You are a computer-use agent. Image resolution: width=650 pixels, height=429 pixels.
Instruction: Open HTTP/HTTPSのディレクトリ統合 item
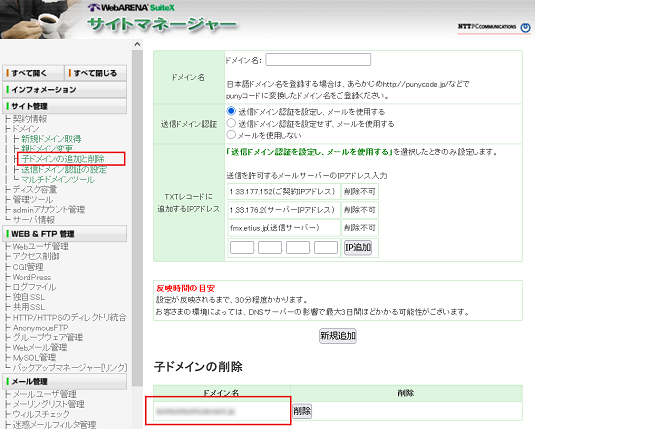coord(70,318)
